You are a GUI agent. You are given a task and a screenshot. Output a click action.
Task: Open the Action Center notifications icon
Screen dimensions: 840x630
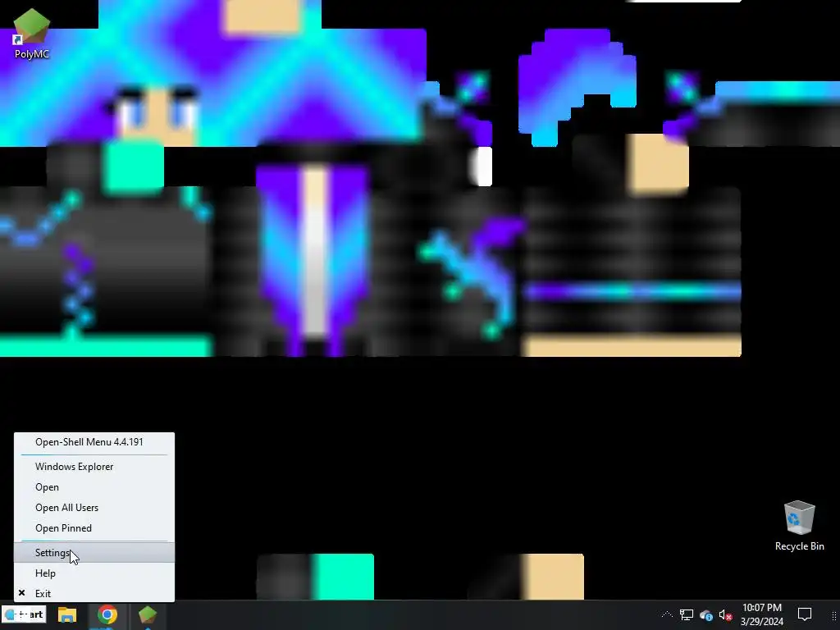(x=805, y=614)
